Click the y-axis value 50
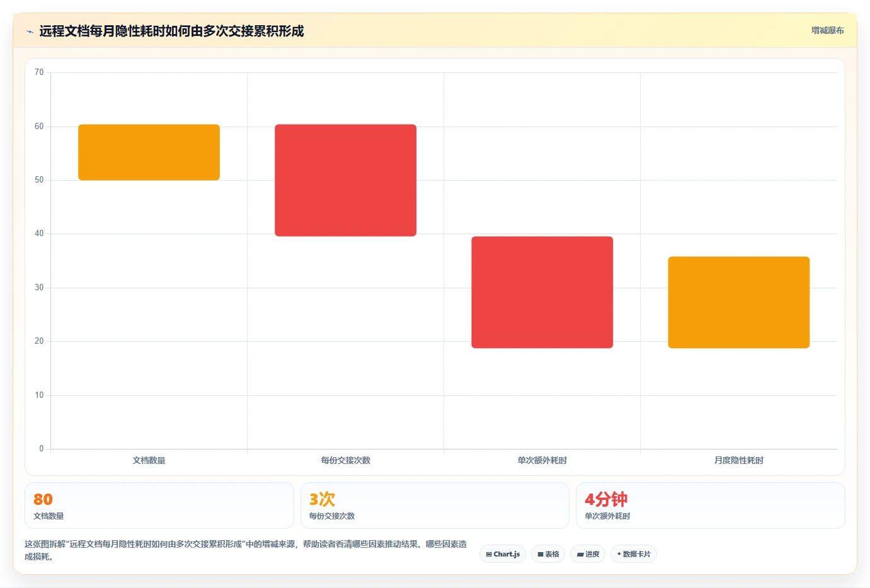Image resolution: width=870 pixels, height=588 pixels. coord(39,180)
